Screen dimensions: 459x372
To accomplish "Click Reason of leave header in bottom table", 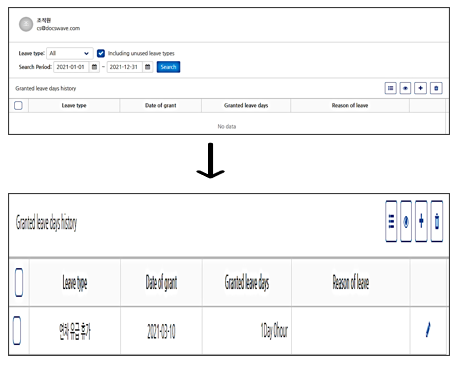I will pyautogui.click(x=351, y=282).
